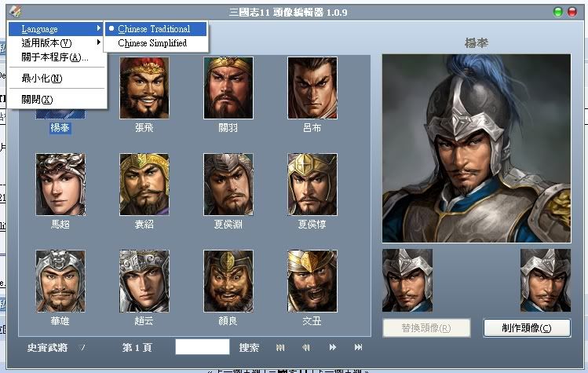
Task: Select the 張飛 portrait thumbnail
Action: click(x=144, y=88)
